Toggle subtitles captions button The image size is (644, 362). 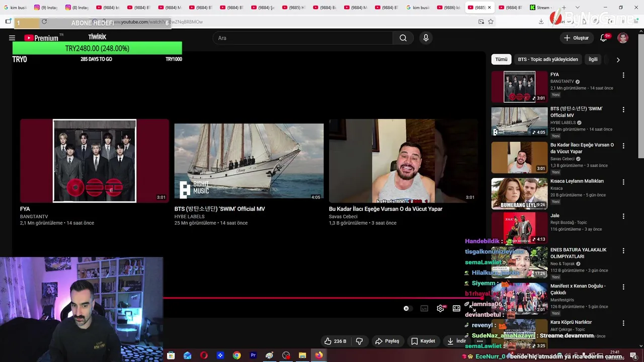point(424,308)
